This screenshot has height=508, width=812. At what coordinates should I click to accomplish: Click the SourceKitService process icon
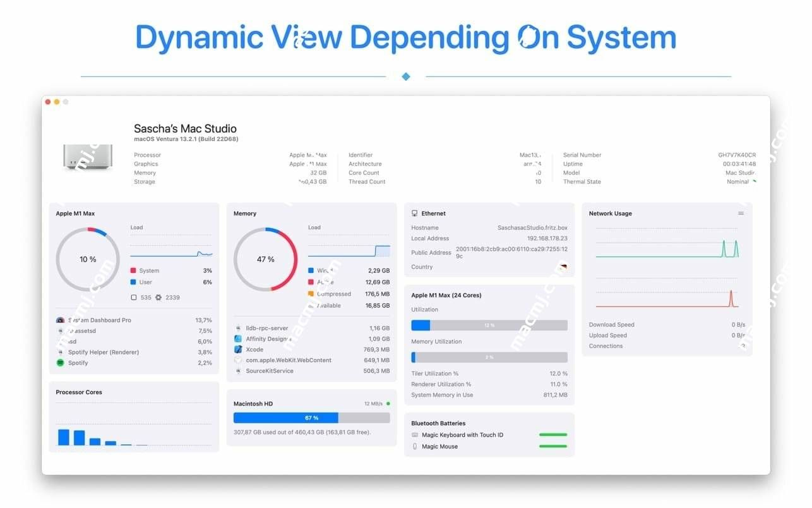tap(238, 371)
